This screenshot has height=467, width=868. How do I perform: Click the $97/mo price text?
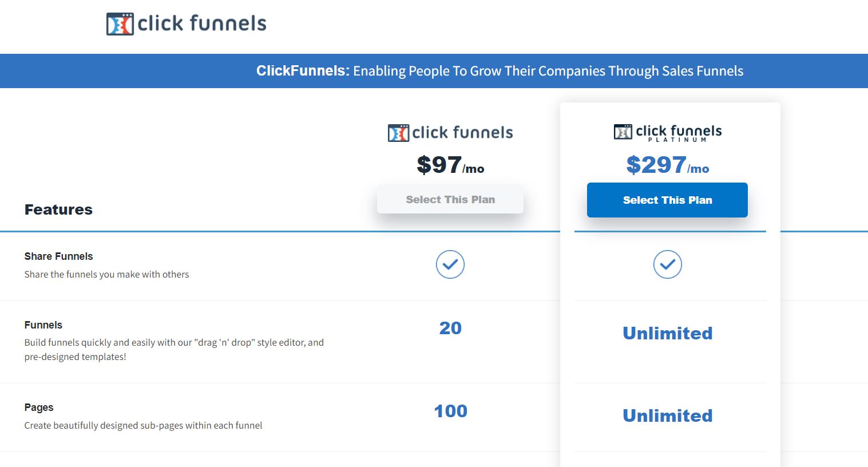[x=450, y=165]
